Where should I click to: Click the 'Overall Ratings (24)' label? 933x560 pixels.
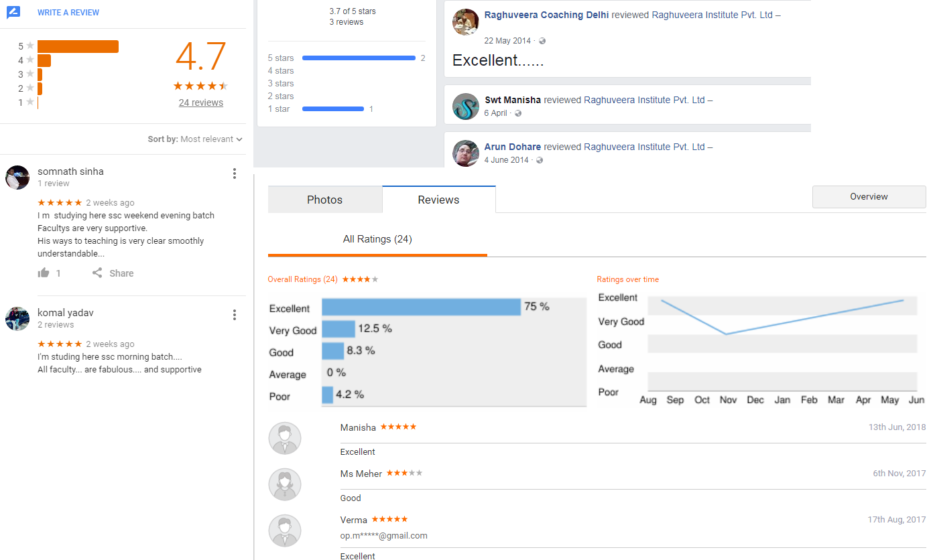(x=302, y=279)
